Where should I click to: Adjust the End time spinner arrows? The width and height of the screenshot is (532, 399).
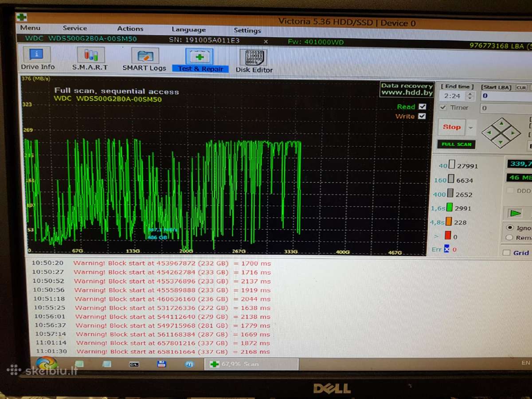[x=470, y=96]
